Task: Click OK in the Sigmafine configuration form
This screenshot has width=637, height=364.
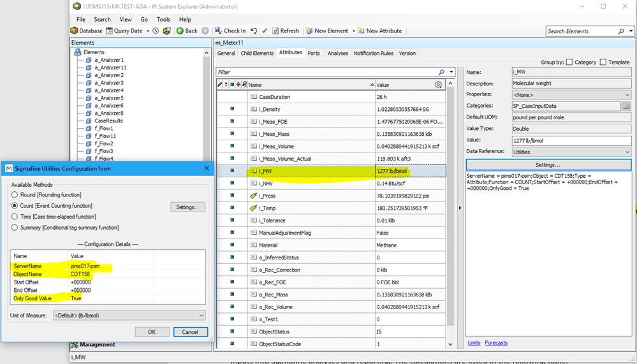Action: (x=151, y=332)
